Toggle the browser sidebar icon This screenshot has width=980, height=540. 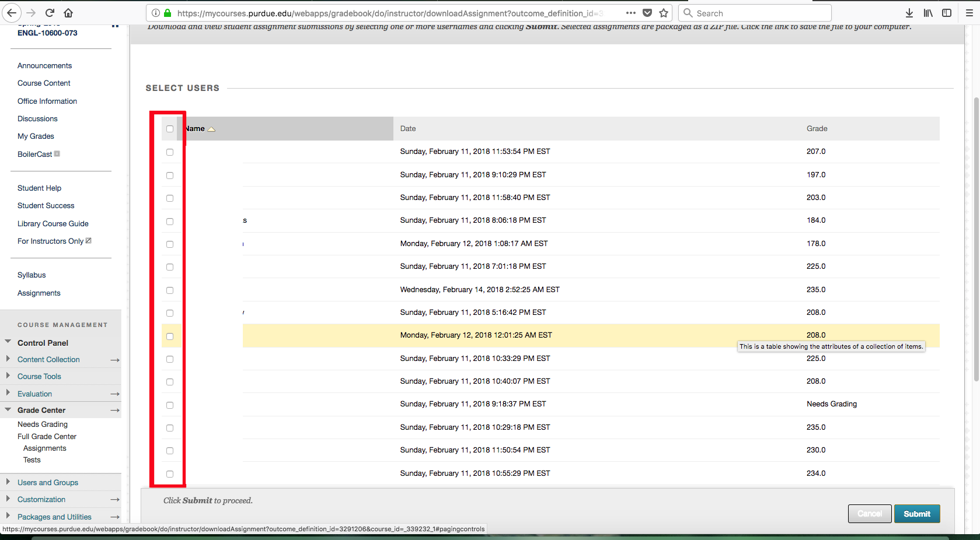(947, 13)
